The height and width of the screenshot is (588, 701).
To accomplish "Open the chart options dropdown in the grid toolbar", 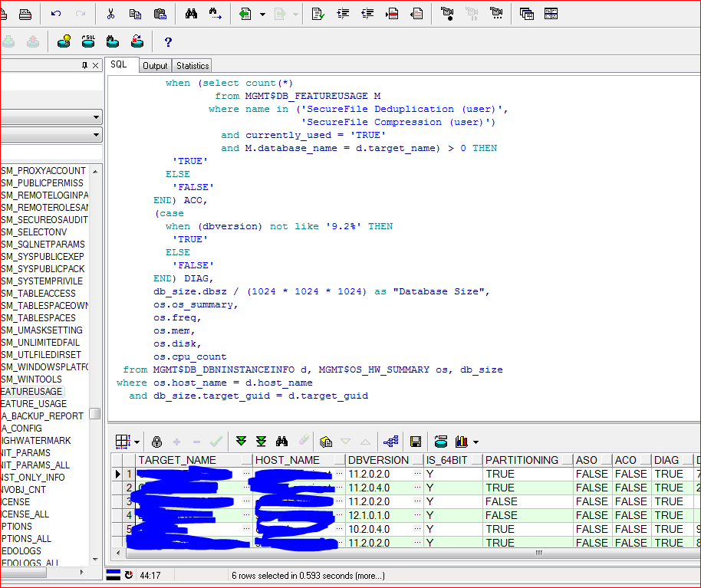I will (474, 442).
